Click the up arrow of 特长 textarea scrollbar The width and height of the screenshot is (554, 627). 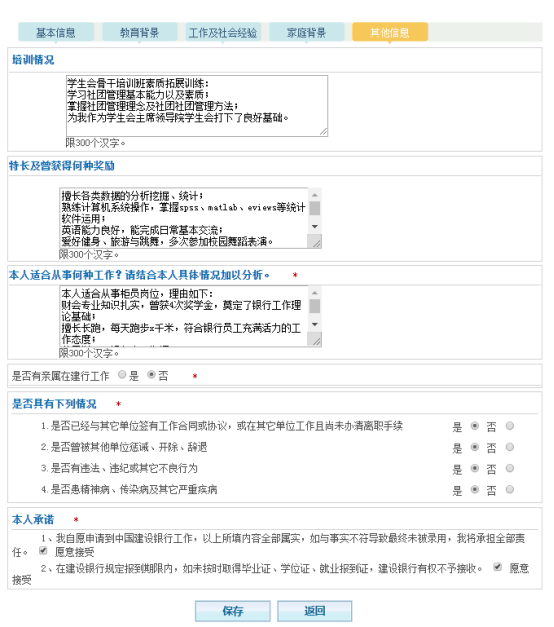315,195
